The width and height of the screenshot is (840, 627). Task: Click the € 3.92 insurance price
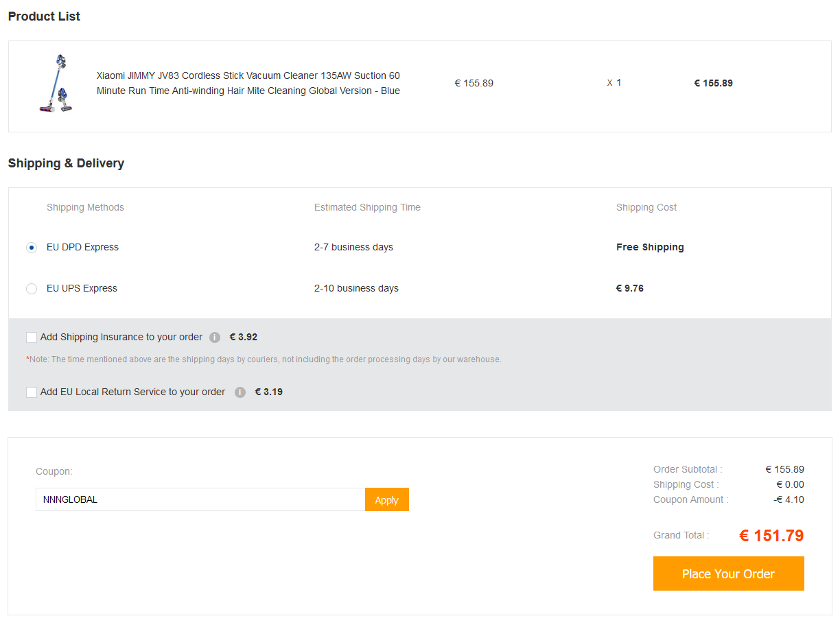click(x=244, y=337)
